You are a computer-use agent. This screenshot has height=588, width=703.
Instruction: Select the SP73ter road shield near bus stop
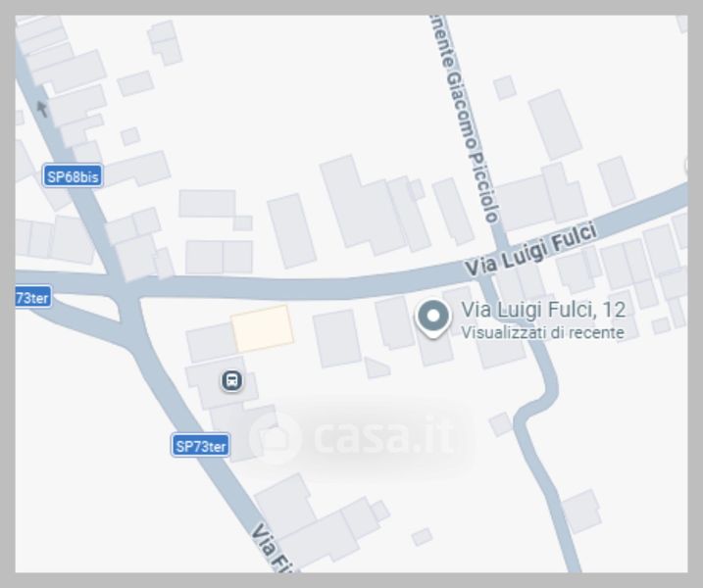click(200, 446)
